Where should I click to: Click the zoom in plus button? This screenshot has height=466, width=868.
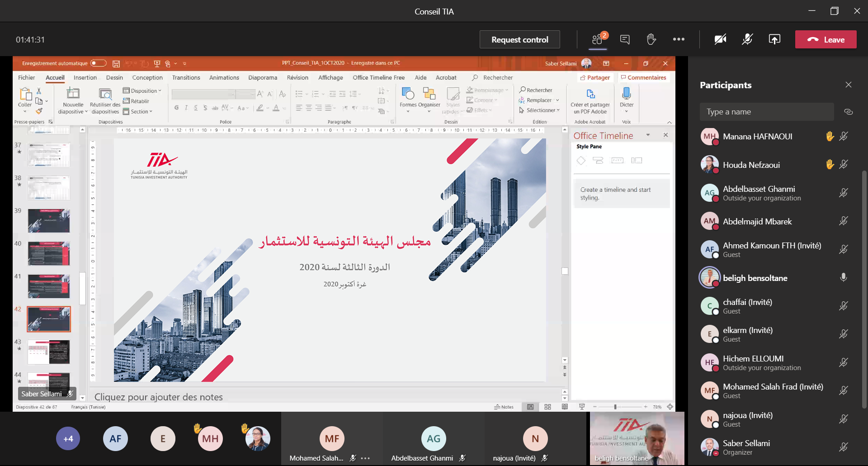pos(645,407)
